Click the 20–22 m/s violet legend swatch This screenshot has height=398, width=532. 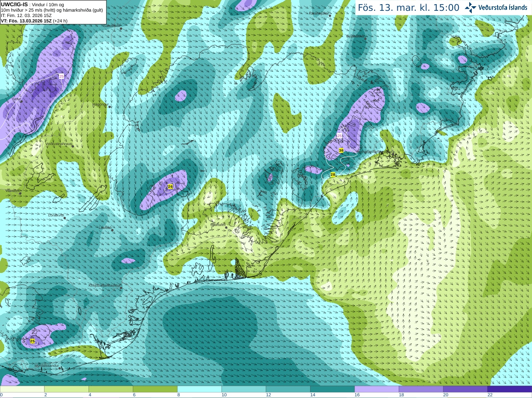click(465, 389)
